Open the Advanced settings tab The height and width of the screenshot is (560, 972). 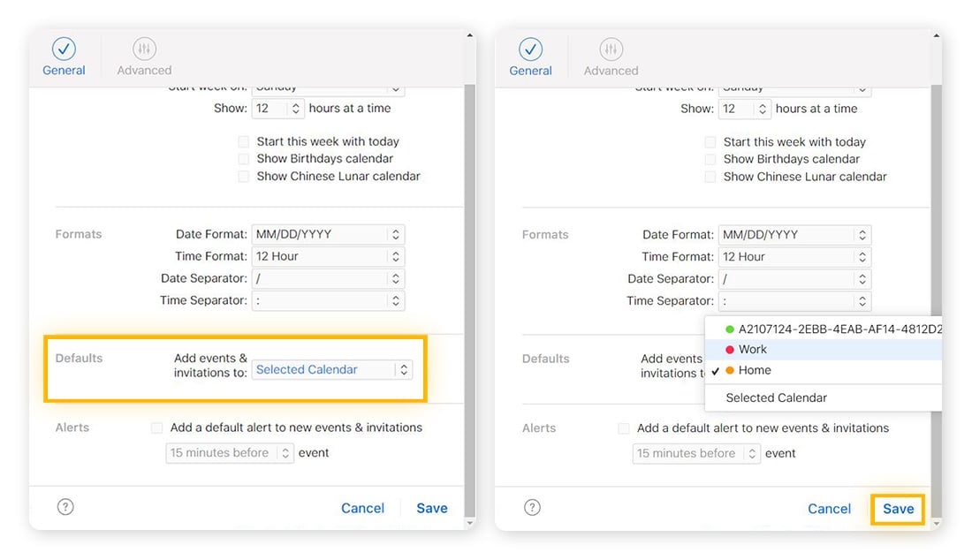pyautogui.click(x=143, y=56)
